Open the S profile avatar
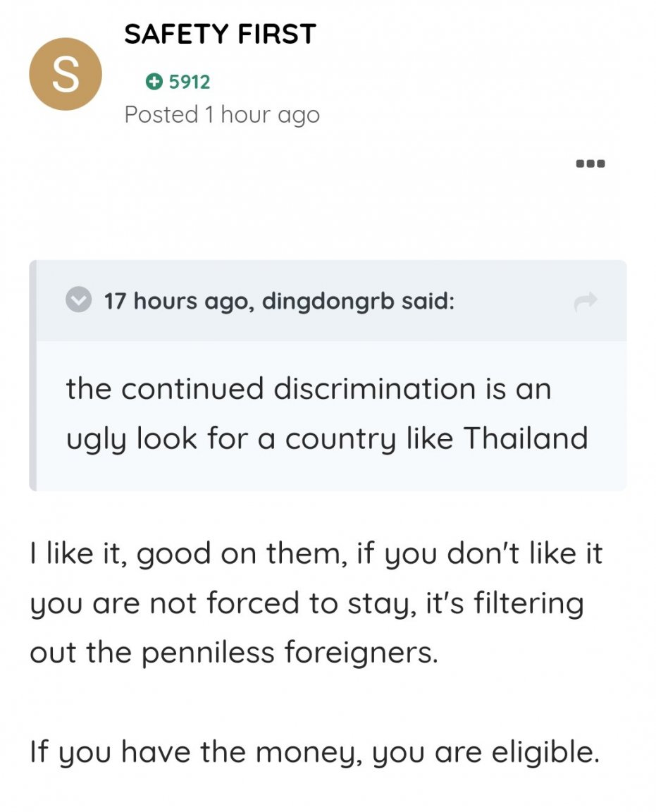This screenshot has width=656, height=812. [x=66, y=74]
